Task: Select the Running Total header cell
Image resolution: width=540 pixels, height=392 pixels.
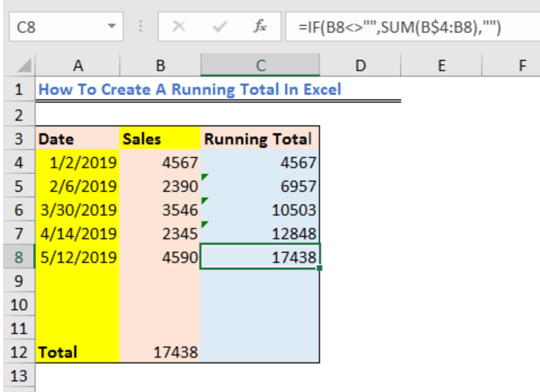Action: (x=260, y=139)
